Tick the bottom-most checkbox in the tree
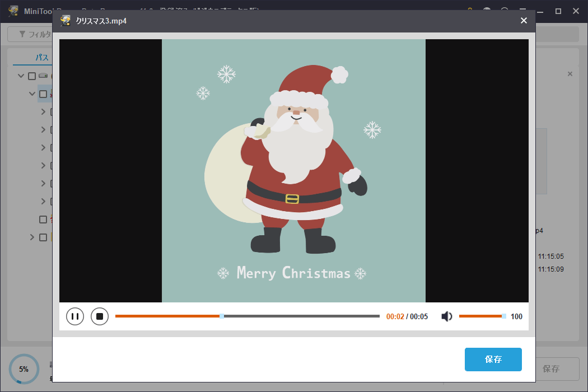This screenshot has height=392, width=588. click(43, 237)
